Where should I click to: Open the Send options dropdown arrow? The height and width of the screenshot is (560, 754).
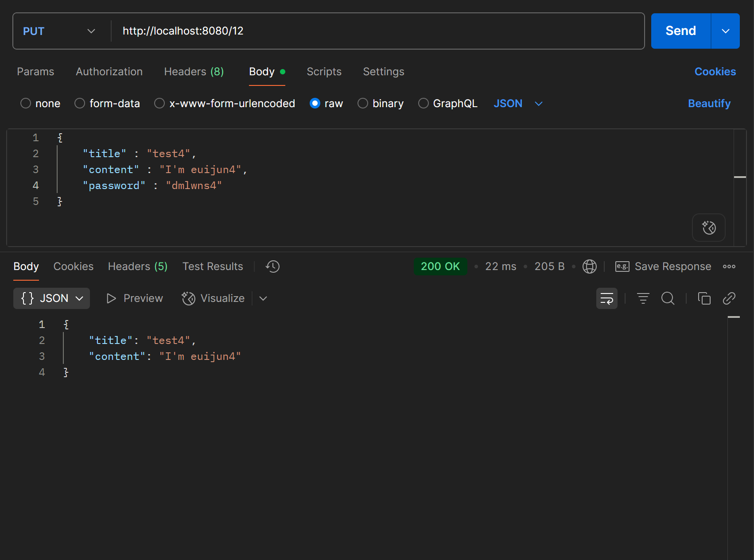[x=726, y=31]
